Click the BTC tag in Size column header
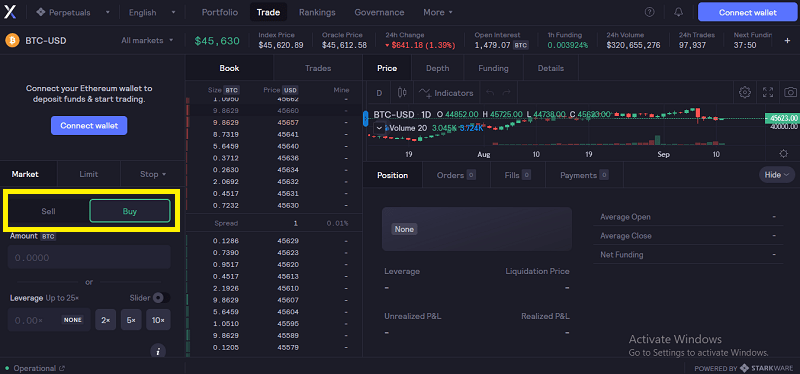Image resolution: width=800 pixels, height=374 pixels. (232, 90)
